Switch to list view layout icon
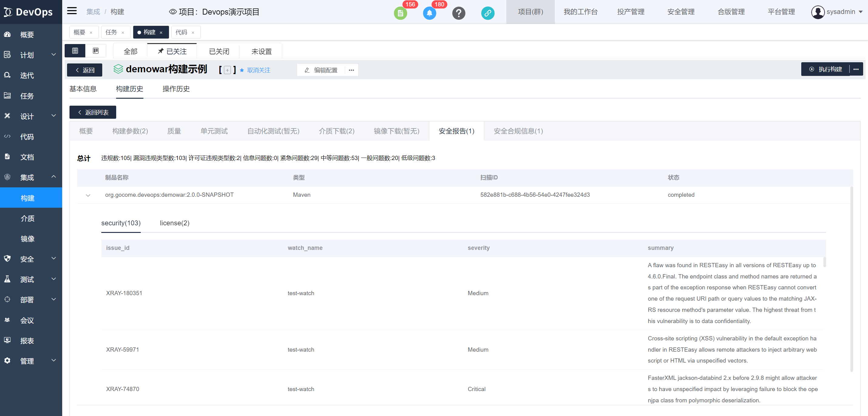Screen dimensions: 868x416 [75, 51]
